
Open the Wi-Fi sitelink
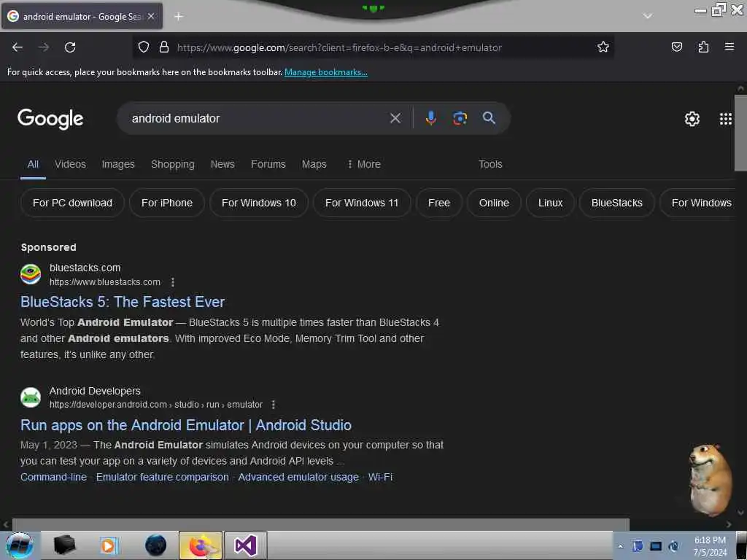coord(380,477)
